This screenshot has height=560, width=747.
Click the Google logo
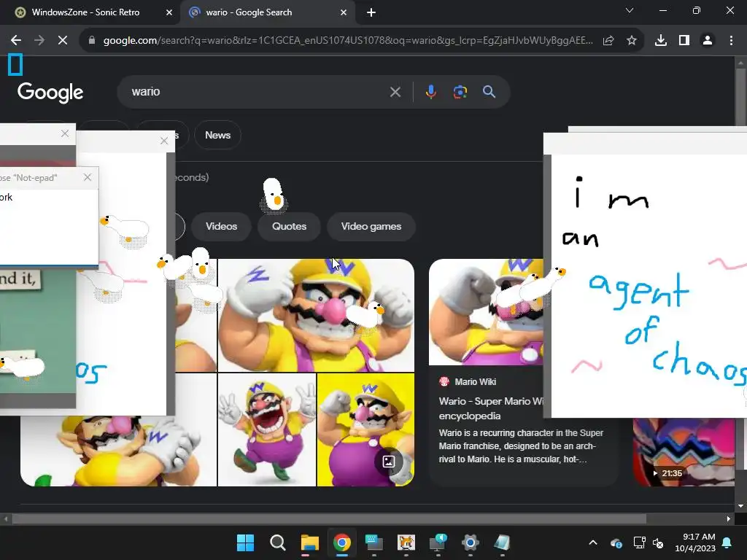click(50, 93)
